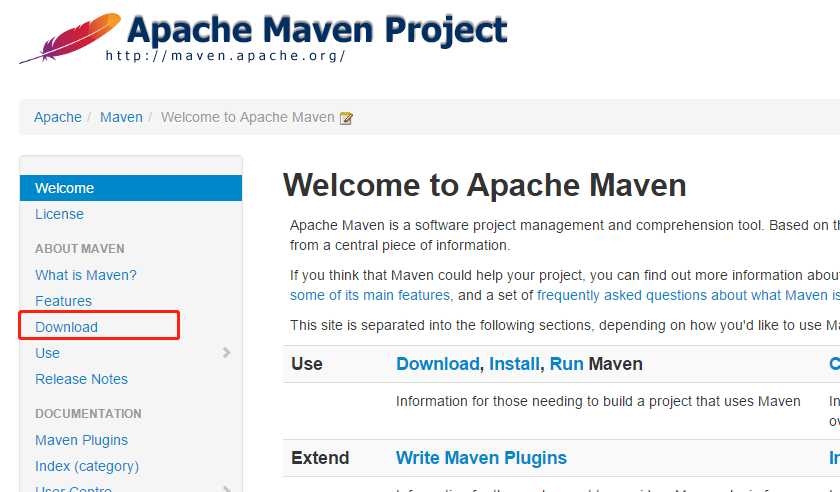Click the http://maven.apache.org/ URL text
840x492 pixels.
pyautogui.click(x=226, y=56)
